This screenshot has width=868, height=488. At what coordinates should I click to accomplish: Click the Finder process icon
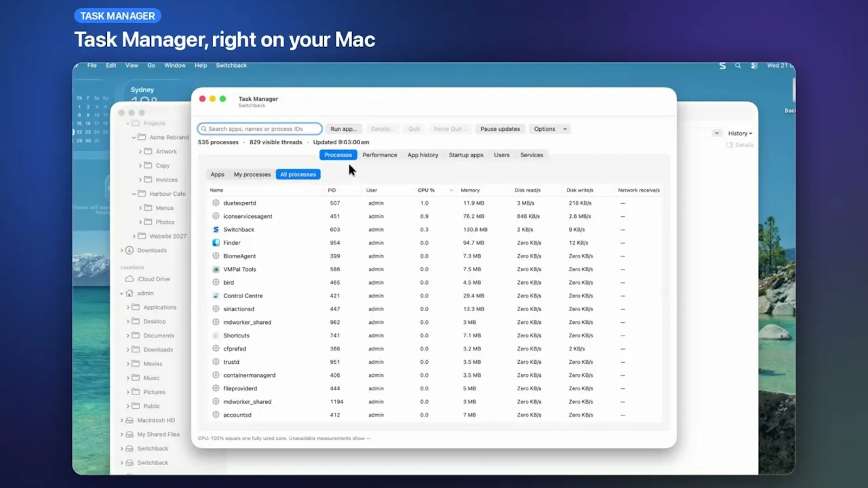[216, 243]
